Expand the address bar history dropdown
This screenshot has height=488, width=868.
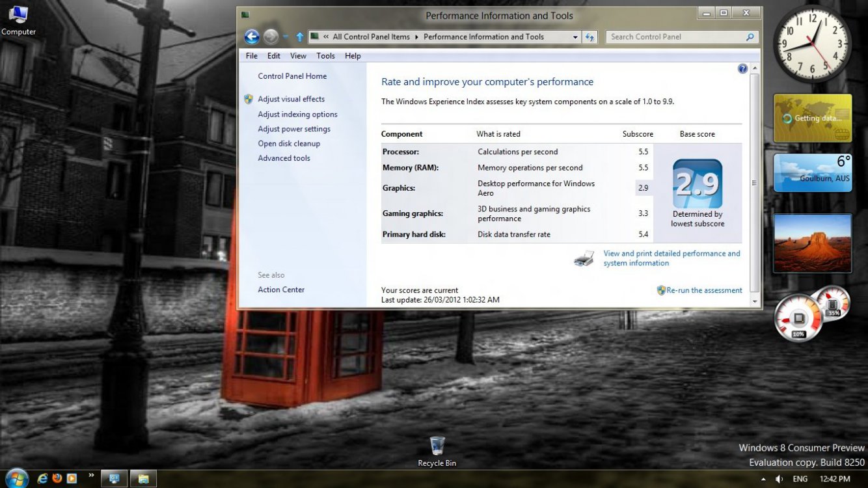[x=575, y=37]
